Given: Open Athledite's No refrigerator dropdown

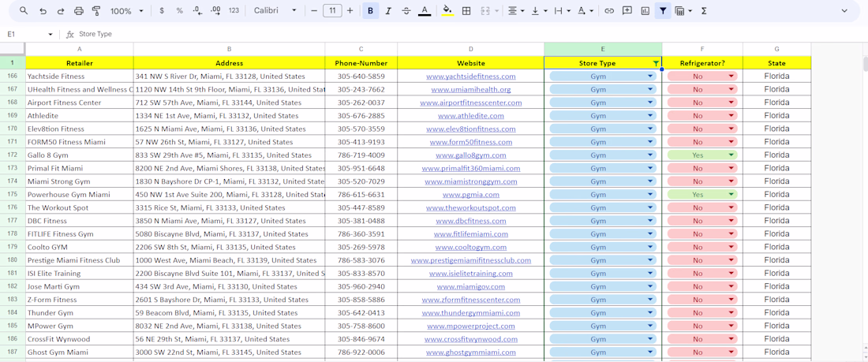Looking at the screenshot, I should (x=731, y=116).
